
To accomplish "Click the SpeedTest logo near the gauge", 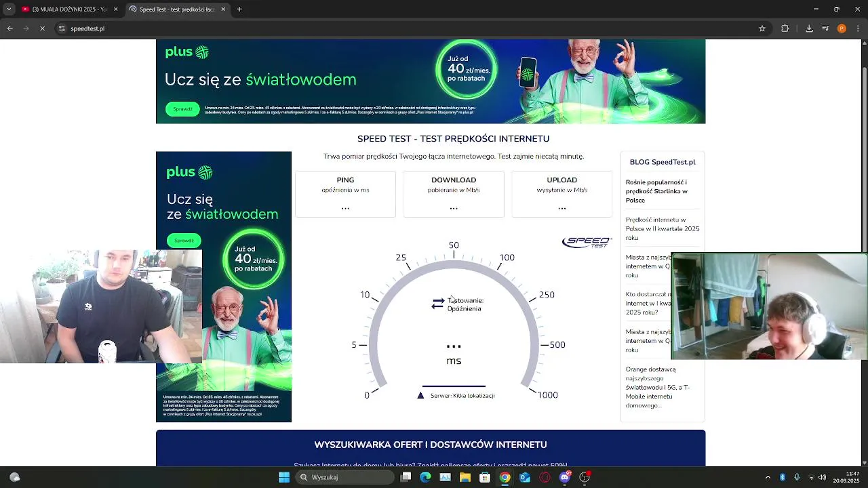I will [587, 242].
